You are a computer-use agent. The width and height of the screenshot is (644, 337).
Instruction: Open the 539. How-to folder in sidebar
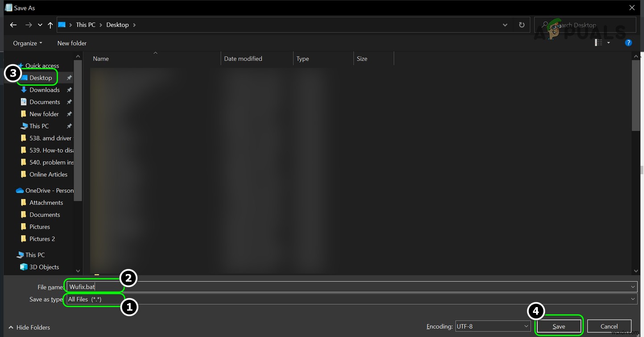point(51,150)
